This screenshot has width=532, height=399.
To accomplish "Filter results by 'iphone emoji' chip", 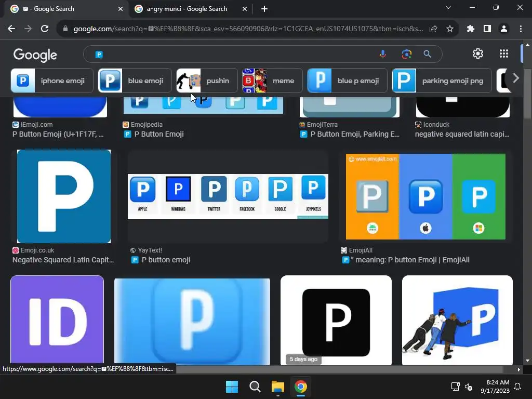I will pyautogui.click(x=52, y=81).
